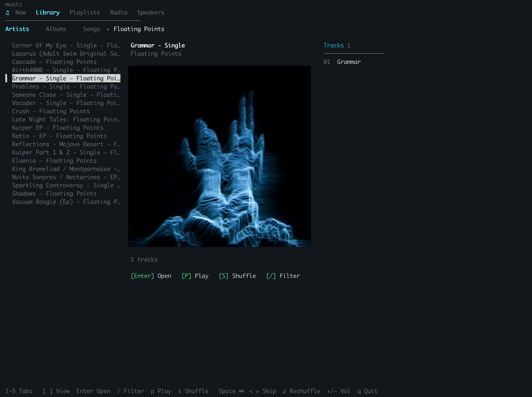Image resolution: width=532 pixels, height=397 pixels.
Task: Click the < > Skip hint
Action: (x=263, y=391)
